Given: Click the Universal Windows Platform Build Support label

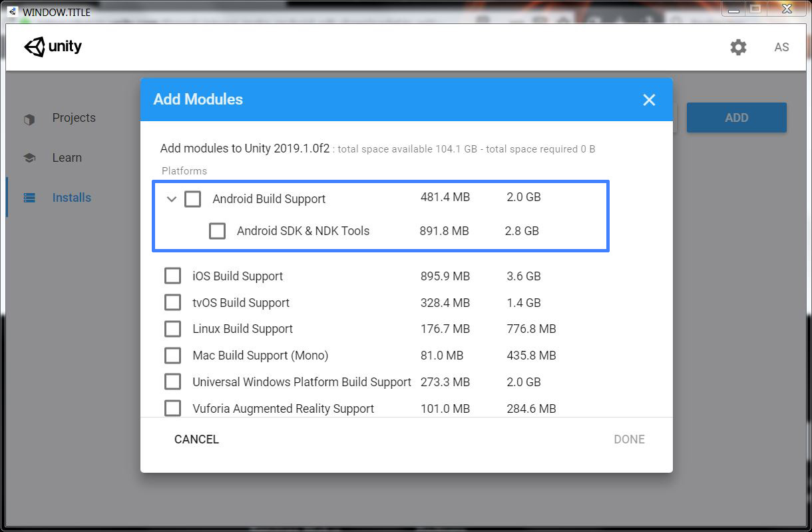Looking at the screenshot, I should click(302, 382).
